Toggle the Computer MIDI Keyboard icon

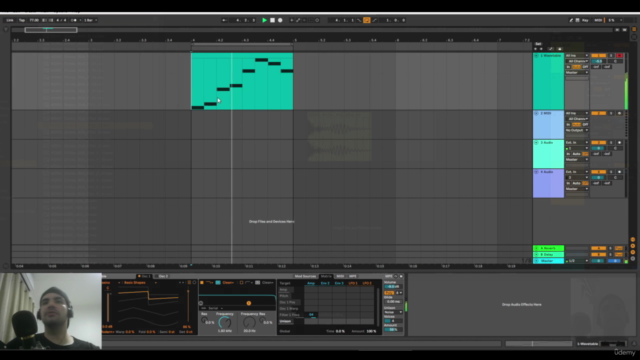578,20
